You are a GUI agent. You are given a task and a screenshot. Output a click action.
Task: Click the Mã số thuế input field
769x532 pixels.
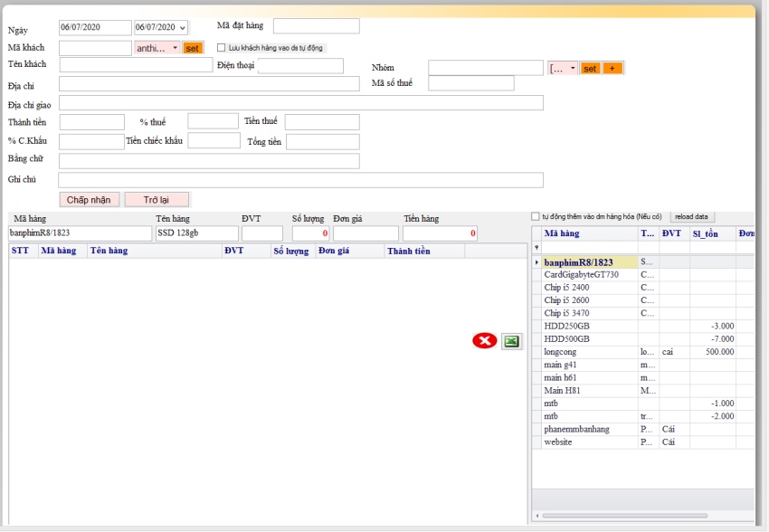470,83
